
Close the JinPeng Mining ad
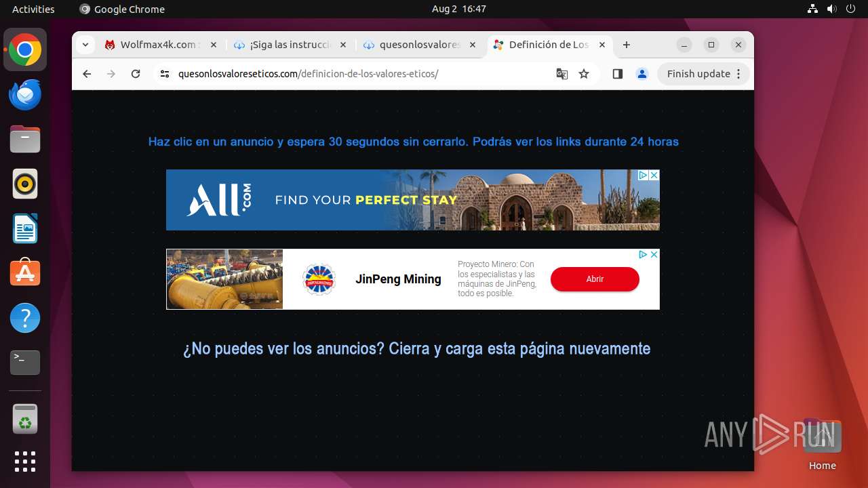tap(654, 255)
